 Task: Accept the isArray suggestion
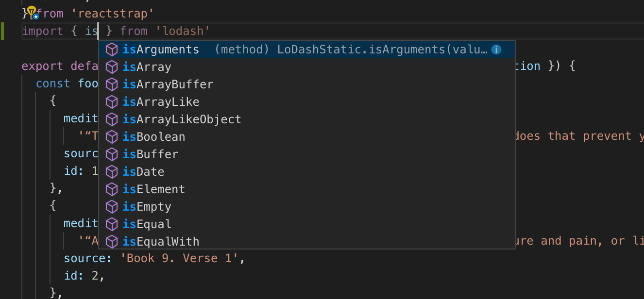[146, 66]
